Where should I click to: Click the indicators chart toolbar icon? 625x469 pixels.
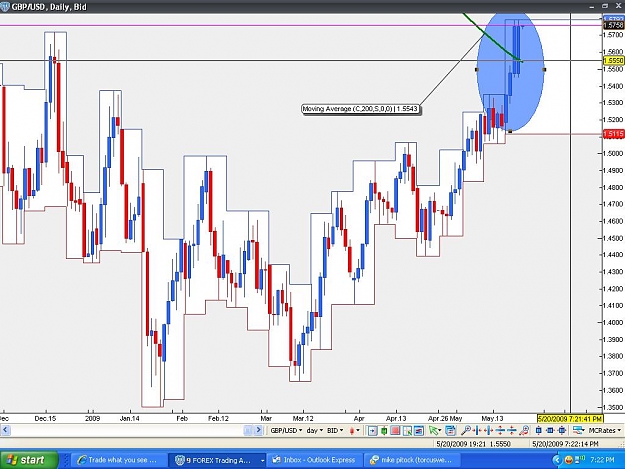point(419,430)
